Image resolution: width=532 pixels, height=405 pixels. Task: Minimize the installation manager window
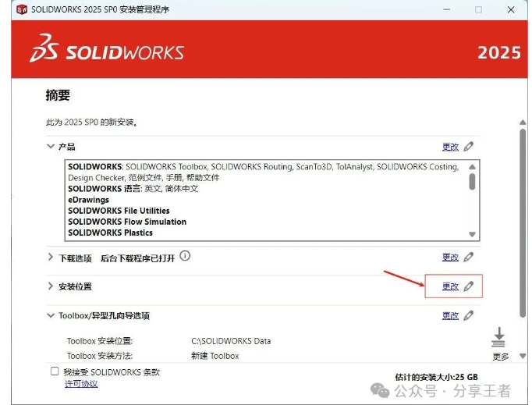(x=446, y=9)
